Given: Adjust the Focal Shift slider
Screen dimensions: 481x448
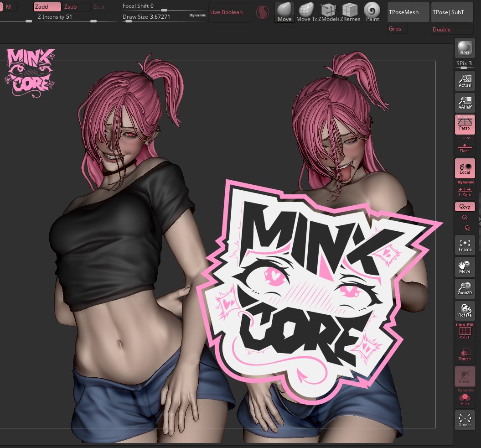Looking at the screenshot, I should point(164,6).
